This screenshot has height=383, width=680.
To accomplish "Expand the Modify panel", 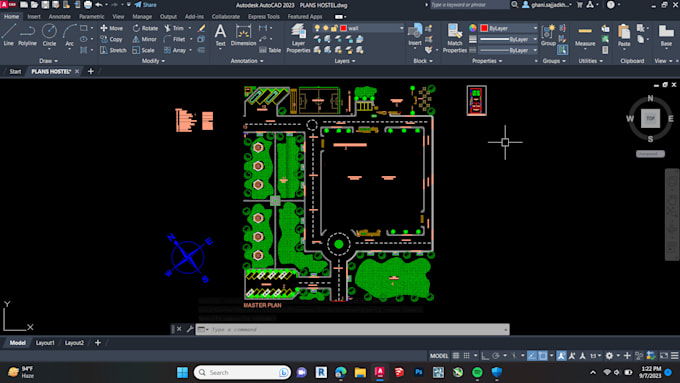I will pyautogui.click(x=153, y=61).
